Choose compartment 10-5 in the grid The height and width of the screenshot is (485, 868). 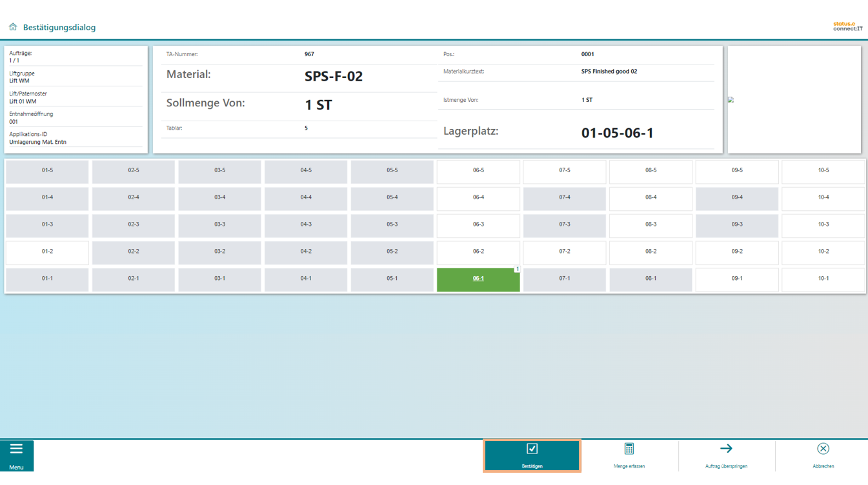pyautogui.click(x=823, y=171)
